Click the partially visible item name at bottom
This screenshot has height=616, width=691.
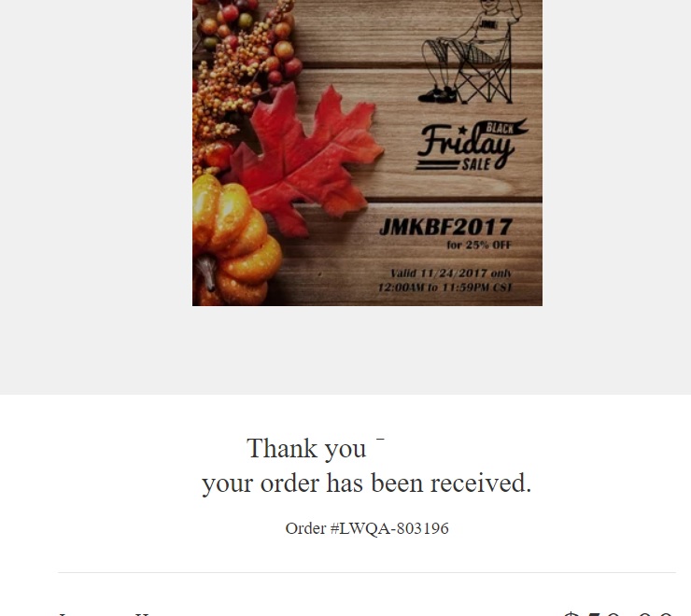(x=105, y=614)
